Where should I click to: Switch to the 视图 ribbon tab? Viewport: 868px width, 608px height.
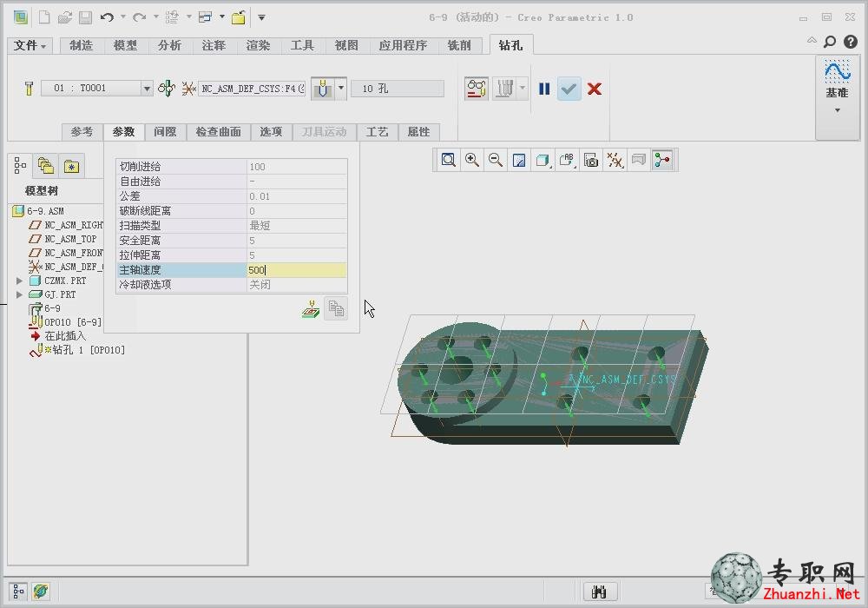[x=346, y=45]
